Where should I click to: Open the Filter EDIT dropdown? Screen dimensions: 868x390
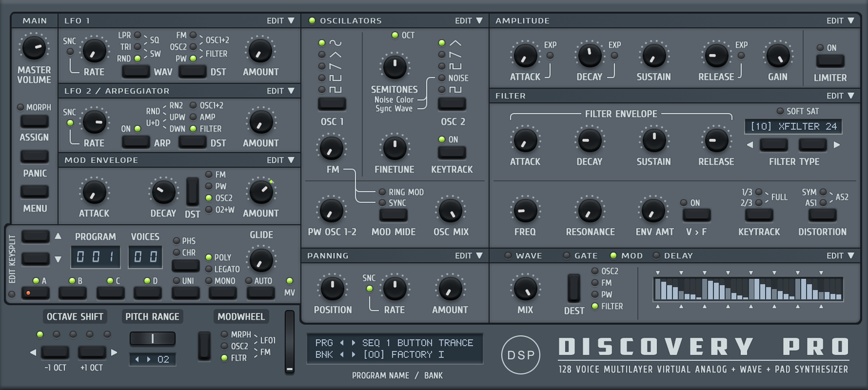[x=840, y=95]
